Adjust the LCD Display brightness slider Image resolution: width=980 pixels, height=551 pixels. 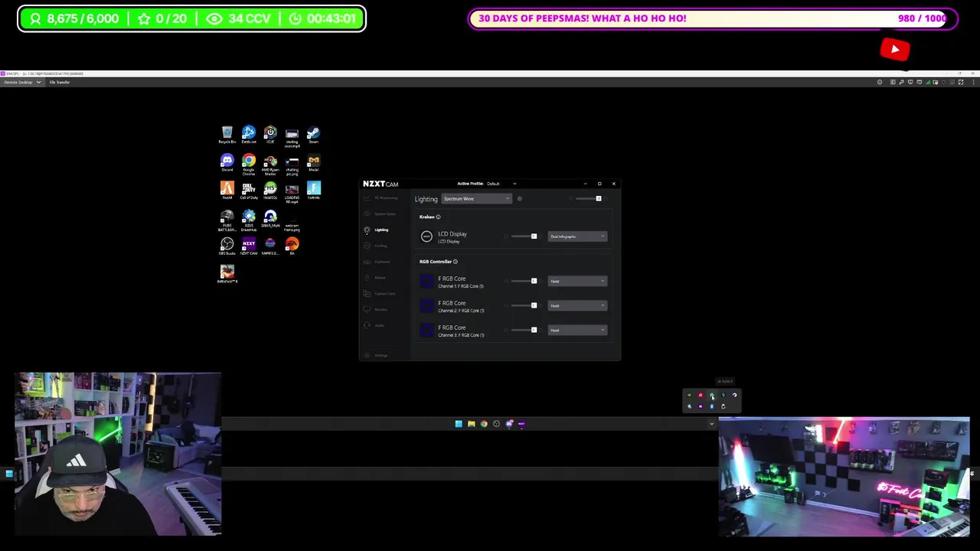(x=523, y=236)
